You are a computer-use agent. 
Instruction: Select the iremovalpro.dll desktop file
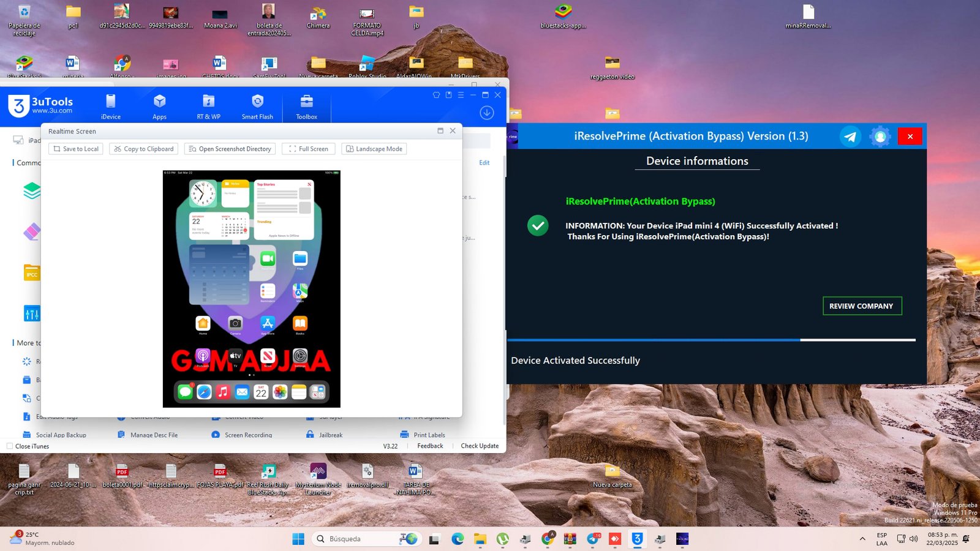pos(367,476)
